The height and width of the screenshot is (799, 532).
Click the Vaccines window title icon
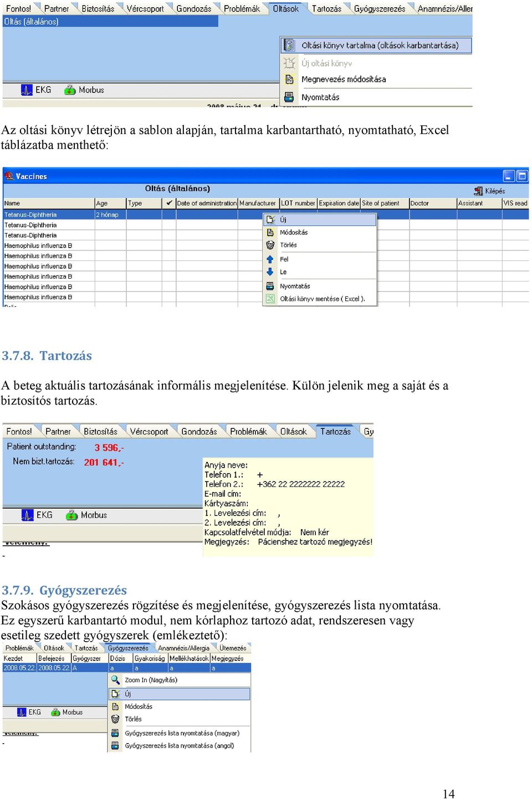(9, 176)
